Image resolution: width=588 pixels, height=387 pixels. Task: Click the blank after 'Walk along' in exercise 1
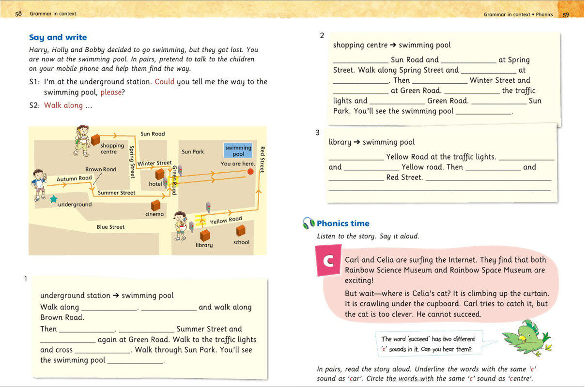109,308
